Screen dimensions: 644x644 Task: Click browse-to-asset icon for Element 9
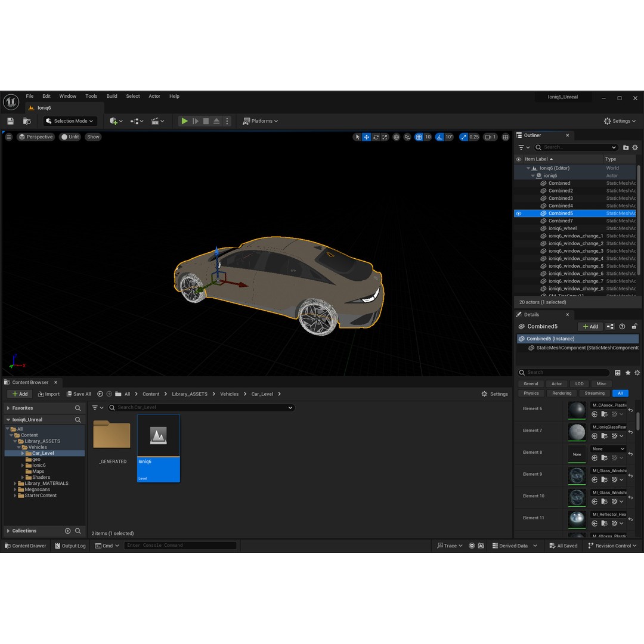(604, 479)
